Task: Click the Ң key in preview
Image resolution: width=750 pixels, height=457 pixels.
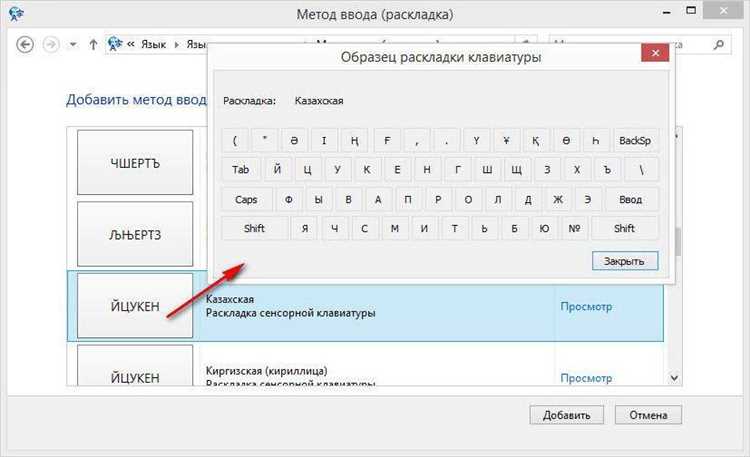Action: point(354,140)
